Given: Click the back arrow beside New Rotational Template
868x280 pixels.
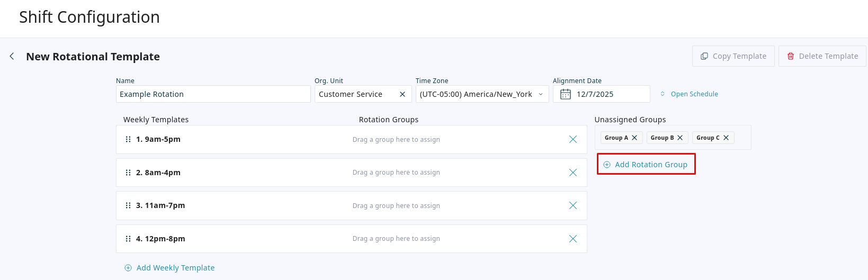Looking at the screenshot, I should tap(12, 56).
